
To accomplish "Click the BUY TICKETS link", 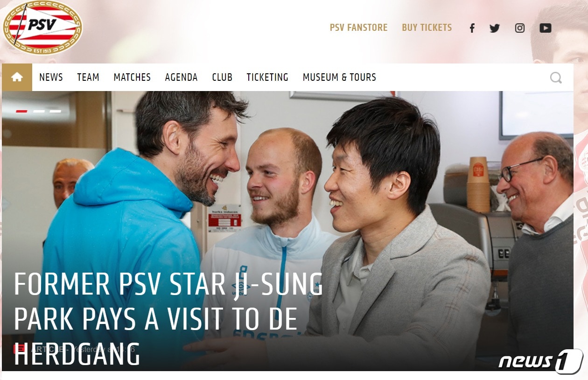I will [x=427, y=28].
